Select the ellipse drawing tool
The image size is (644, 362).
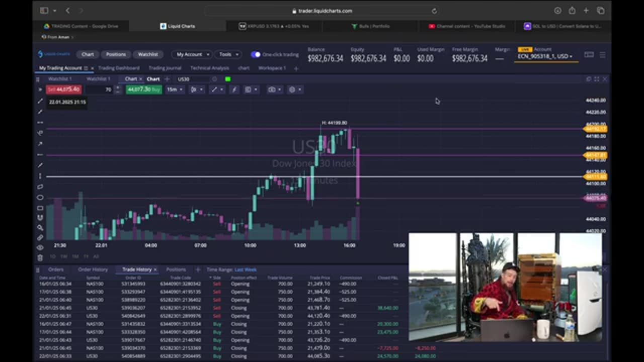point(40,197)
